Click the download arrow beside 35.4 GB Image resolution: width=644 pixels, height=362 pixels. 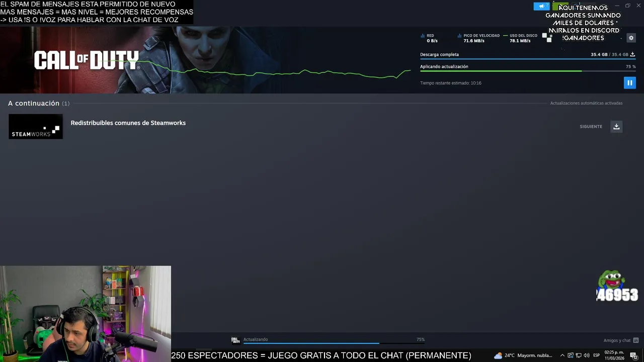(x=632, y=54)
